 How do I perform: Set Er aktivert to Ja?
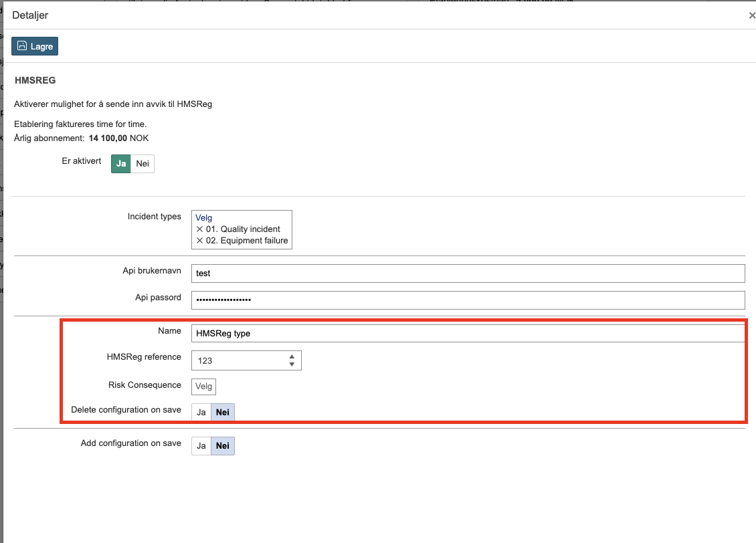click(121, 164)
